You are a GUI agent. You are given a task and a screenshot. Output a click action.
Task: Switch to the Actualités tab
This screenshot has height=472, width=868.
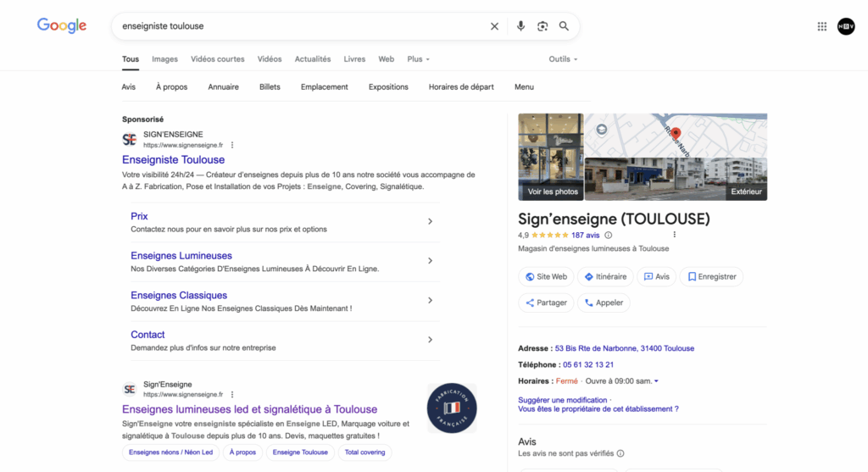313,59
